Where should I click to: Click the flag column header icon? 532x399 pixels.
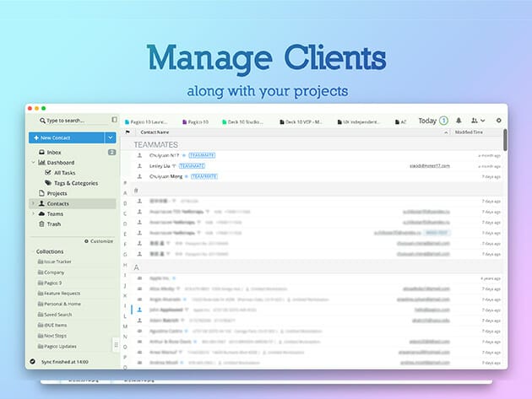point(128,132)
